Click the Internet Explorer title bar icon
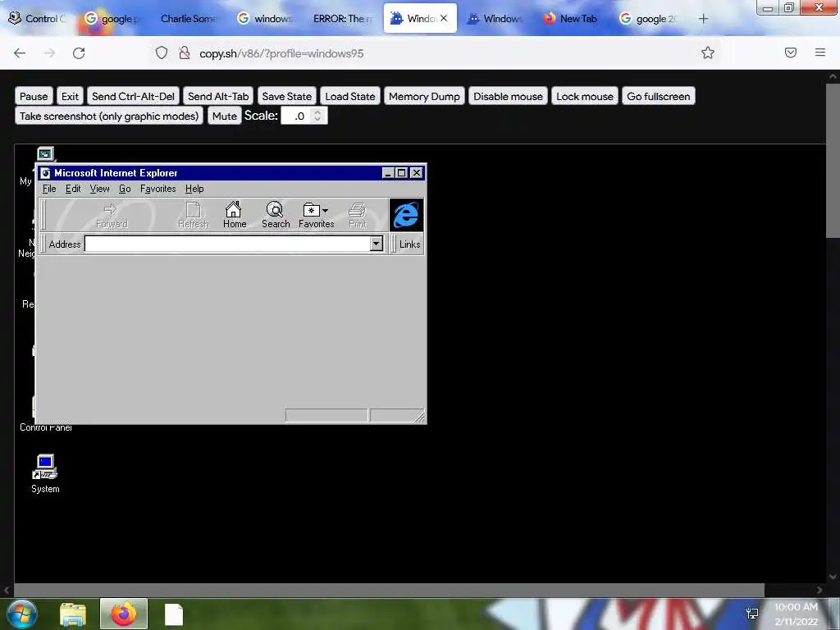 tap(46, 173)
